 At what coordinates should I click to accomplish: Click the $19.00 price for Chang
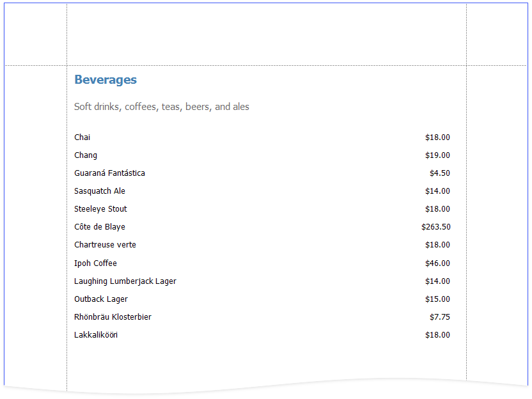[437, 155]
